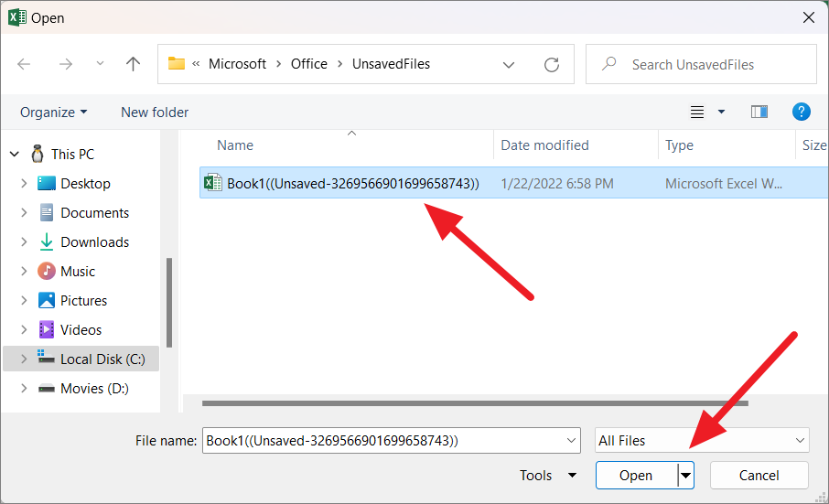The image size is (829, 504).
Task: Select Desktop in the navigation pane
Action: click(86, 183)
